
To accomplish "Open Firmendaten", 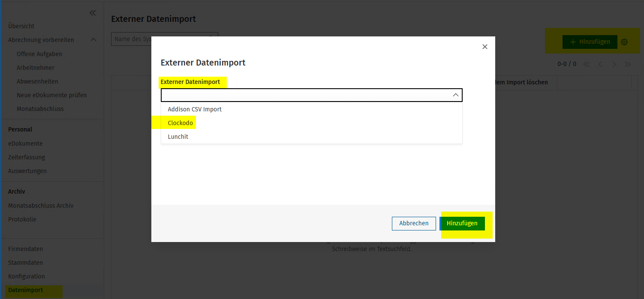I will pos(26,249).
